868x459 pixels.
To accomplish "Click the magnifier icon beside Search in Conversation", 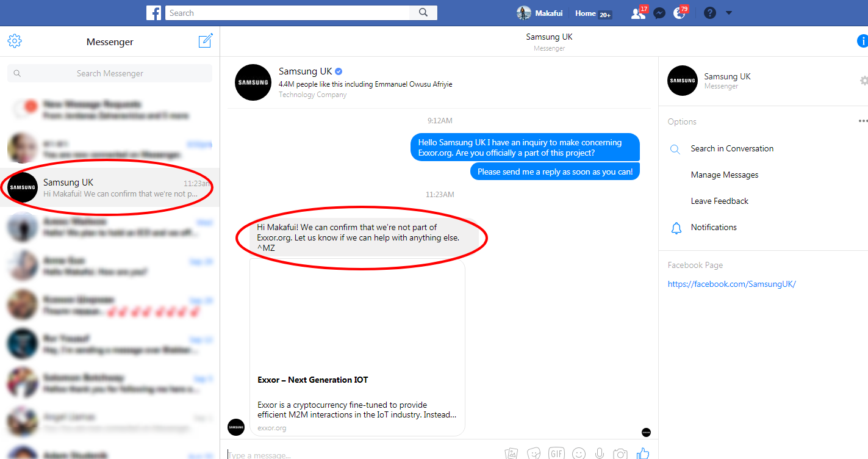I will [675, 149].
